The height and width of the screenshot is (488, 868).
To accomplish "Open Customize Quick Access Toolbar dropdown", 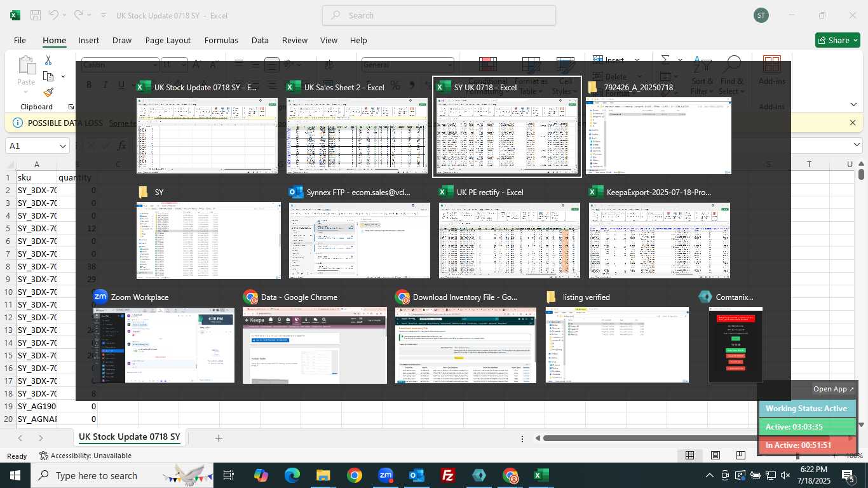I will click(x=103, y=15).
